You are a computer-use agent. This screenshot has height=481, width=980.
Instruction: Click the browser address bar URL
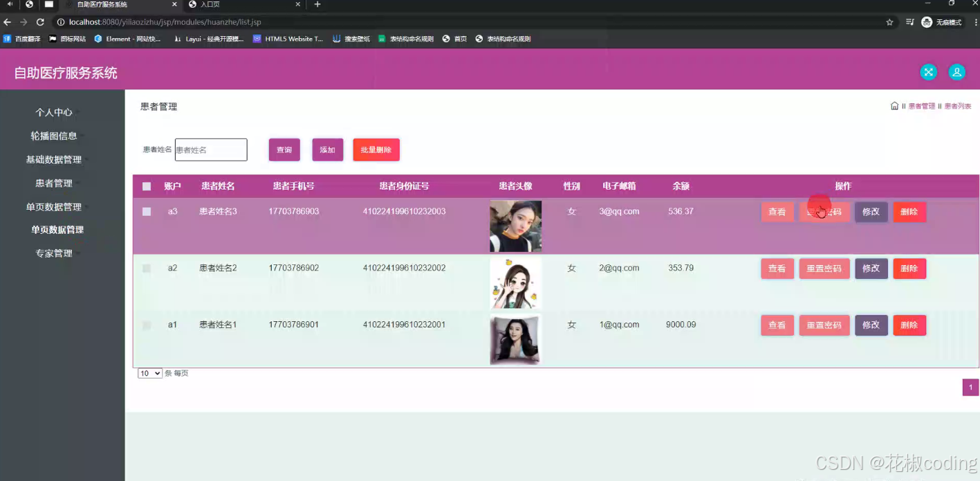point(165,22)
